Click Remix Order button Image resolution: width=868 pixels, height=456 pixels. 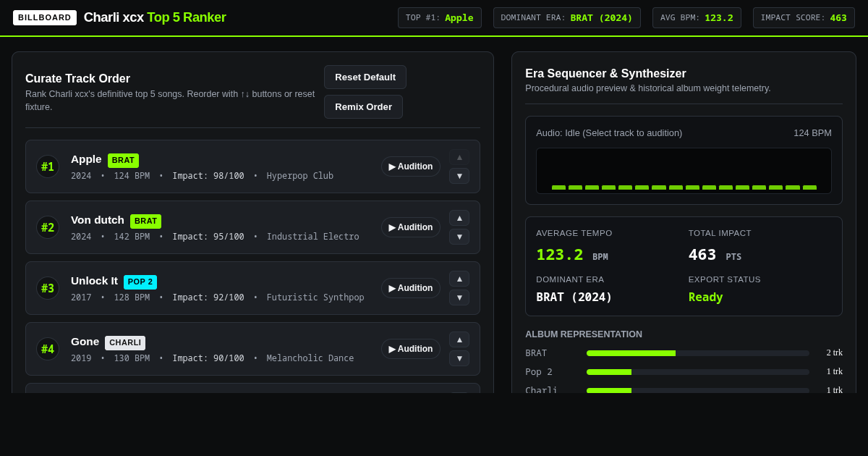point(363,107)
